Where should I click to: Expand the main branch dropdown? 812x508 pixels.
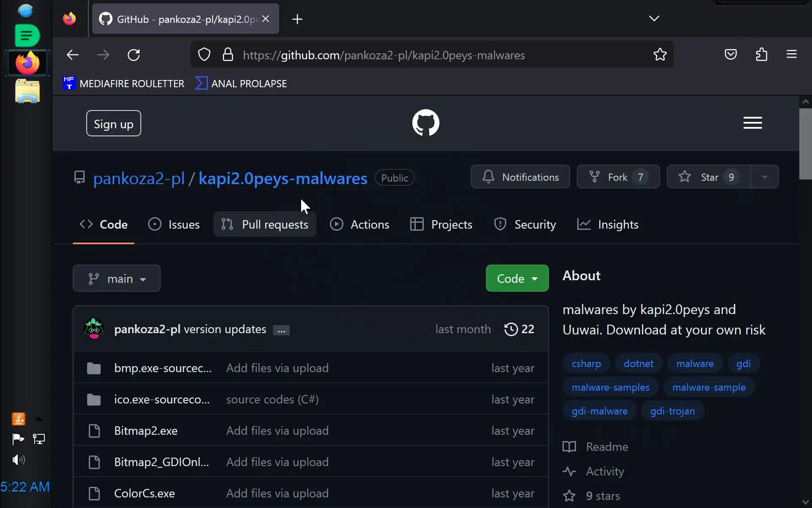tap(117, 279)
